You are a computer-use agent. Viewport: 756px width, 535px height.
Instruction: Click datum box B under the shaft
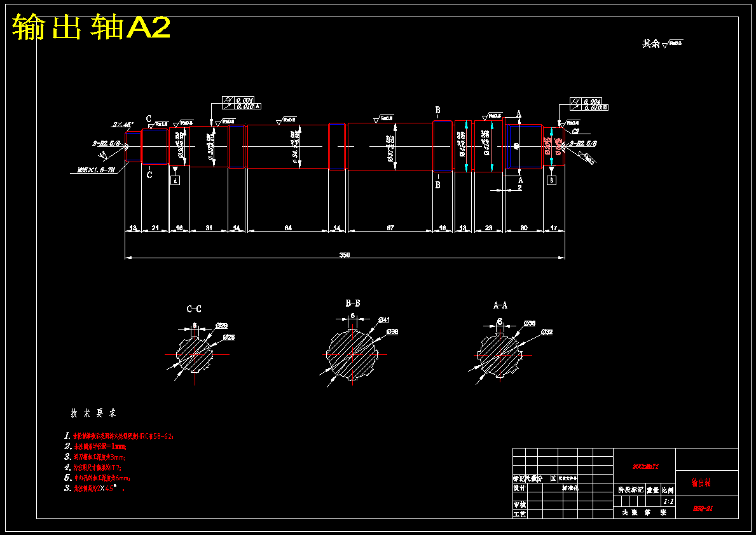pos(551,180)
